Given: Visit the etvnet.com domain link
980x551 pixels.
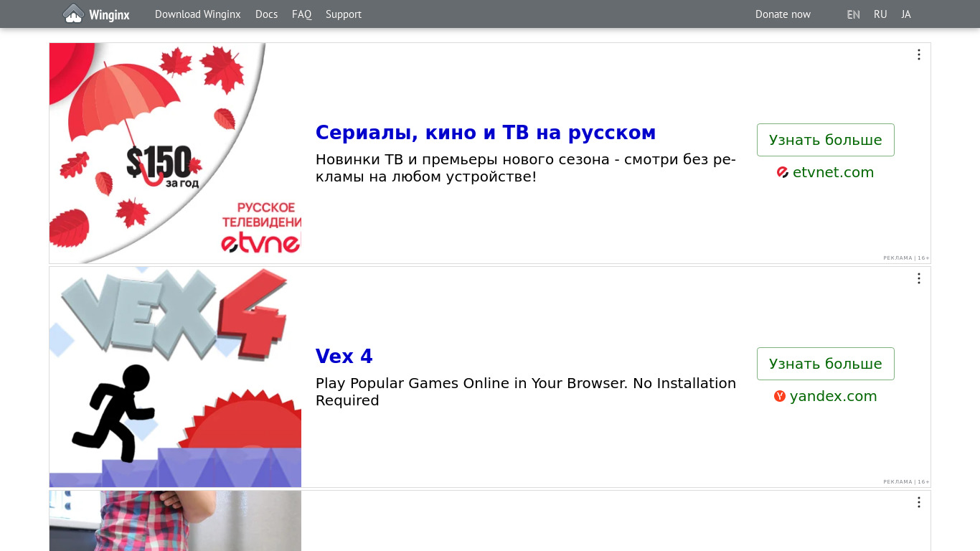Looking at the screenshot, I should [x=833, y=172].
